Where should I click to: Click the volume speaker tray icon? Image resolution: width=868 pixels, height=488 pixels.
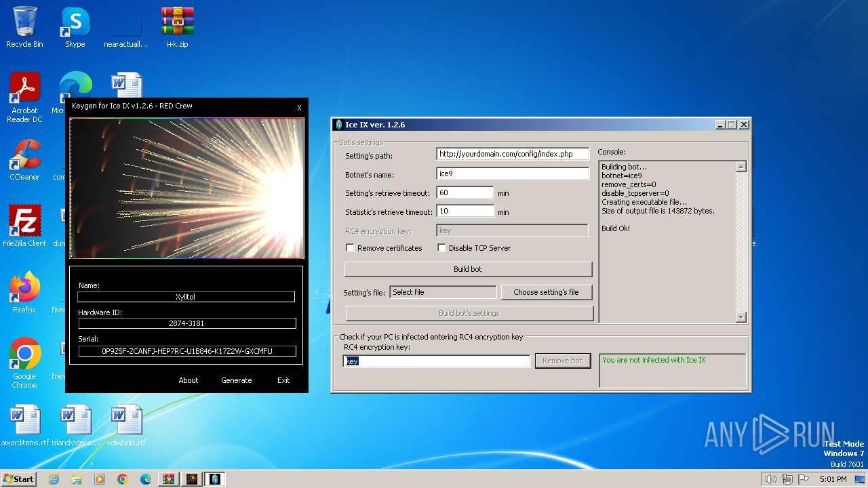tap(770, 479)
